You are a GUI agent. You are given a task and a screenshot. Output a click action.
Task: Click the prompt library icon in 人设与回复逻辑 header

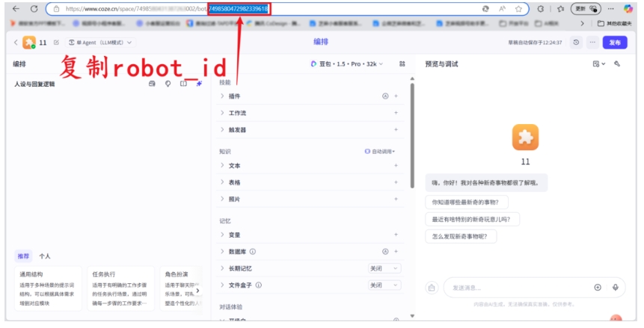(x=152, y=84)
